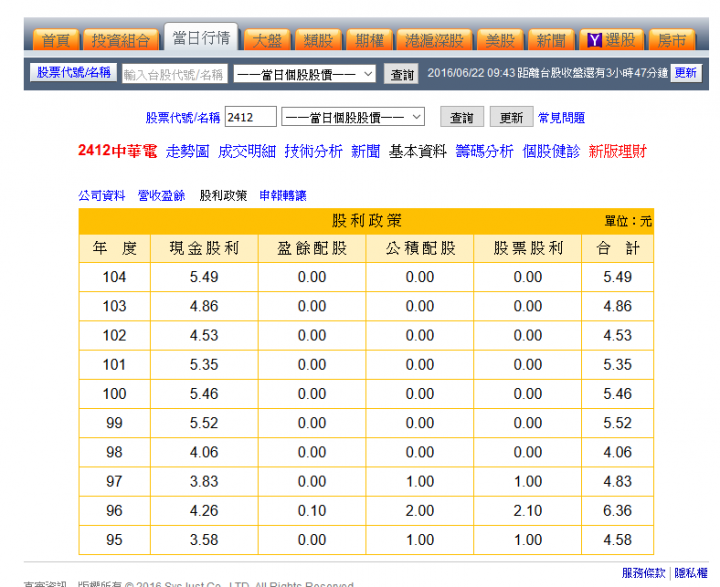Image resolution: width=720 pixels, height=587 pixels.
Task: Select total 6.36 in year 96 row
Action: pos(618,511)
